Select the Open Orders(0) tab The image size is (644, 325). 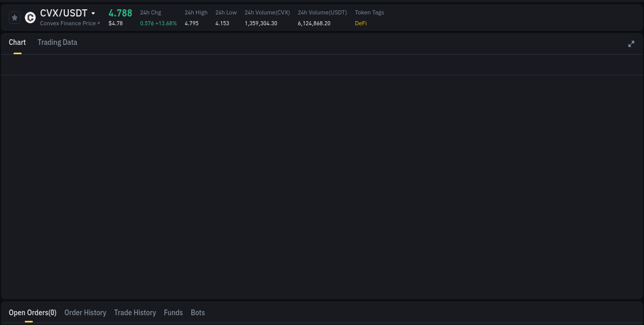point(32,312)
